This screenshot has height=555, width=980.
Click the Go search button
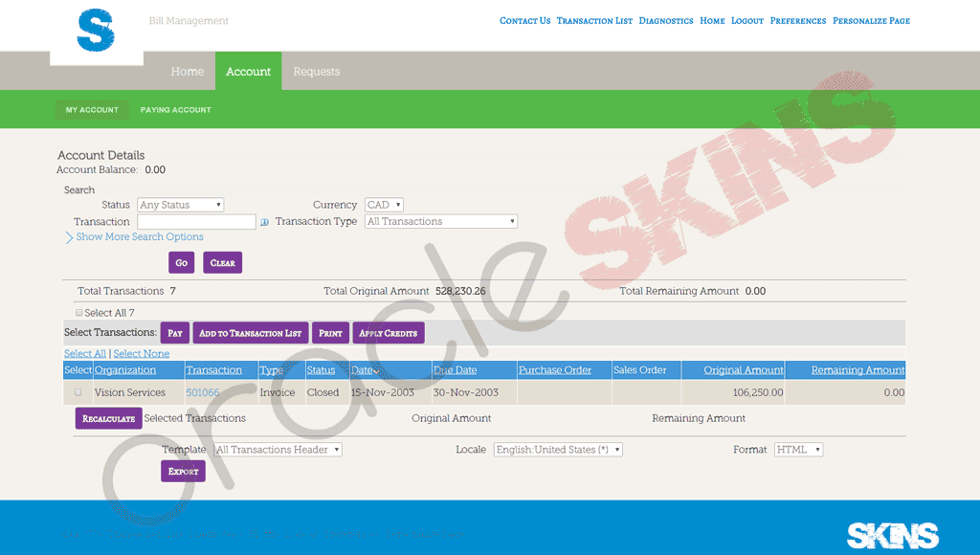pyautogui.click(x=181, y=263)
